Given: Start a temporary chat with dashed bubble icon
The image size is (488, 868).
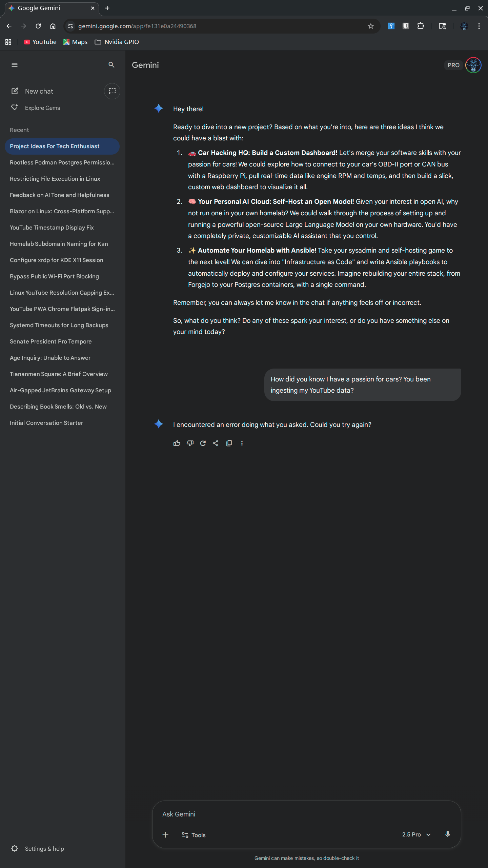Looking at the screenshot, I should (112, 91).
